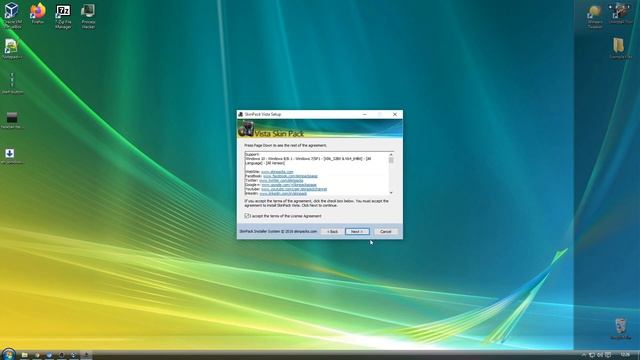Open the 7-Zip File Manager desktop shortcut

click(x=63, y=16)
